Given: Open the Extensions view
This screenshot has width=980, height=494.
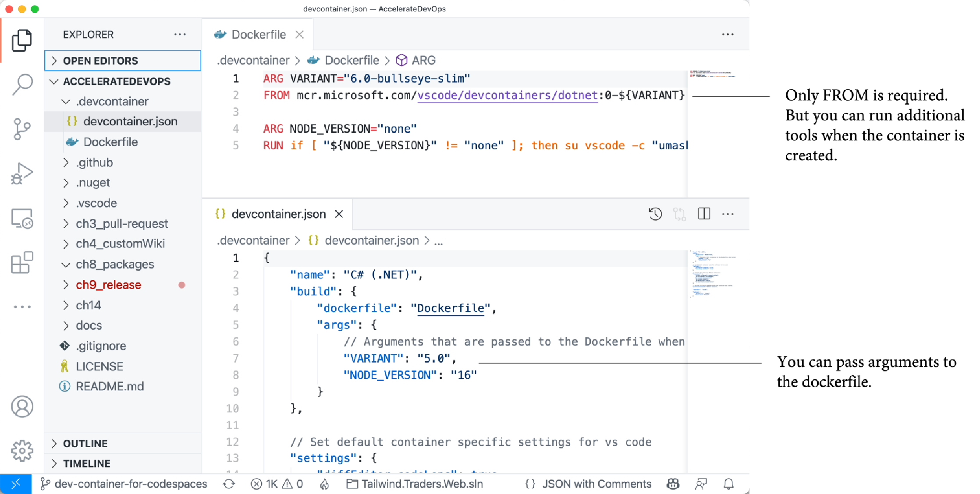Looking at the screenshot, I should (x=22, y=263).
